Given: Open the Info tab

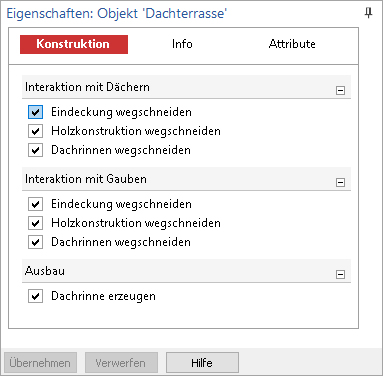Looking at the screenshot, I should pos(182,44).
